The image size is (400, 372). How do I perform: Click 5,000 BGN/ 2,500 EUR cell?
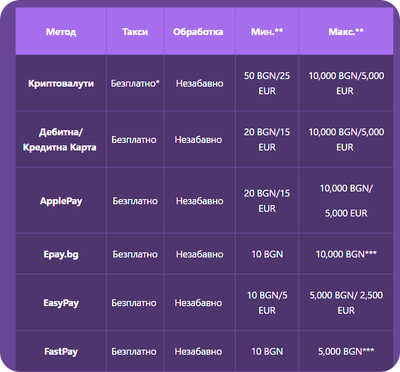[x=346, y=303]
